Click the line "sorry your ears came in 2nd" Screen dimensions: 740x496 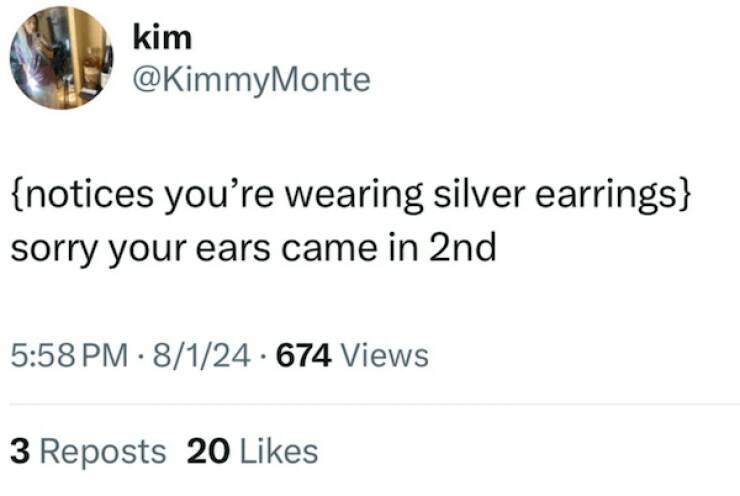click(x=253, y=248)
